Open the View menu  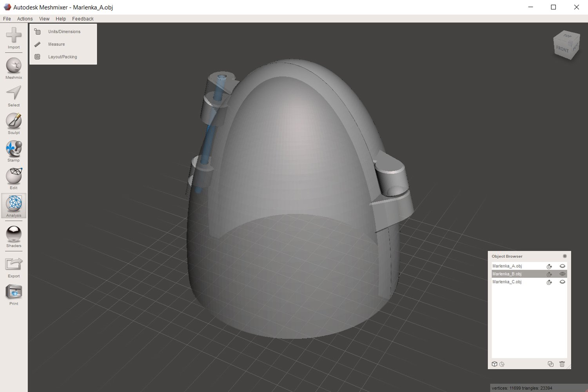[x=44, y=19]
